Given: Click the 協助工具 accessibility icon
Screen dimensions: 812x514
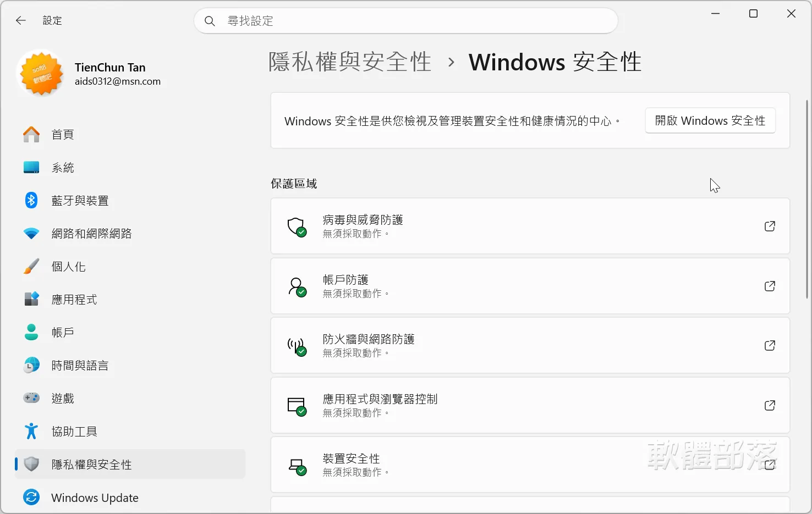Looking at the screenshot, I should point(31,432).
